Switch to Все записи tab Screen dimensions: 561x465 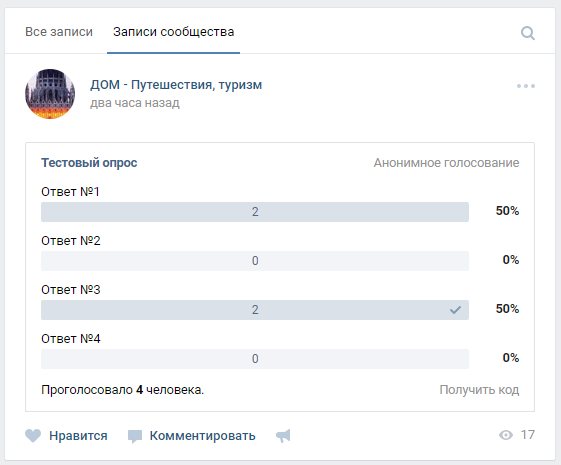(59, 32)
